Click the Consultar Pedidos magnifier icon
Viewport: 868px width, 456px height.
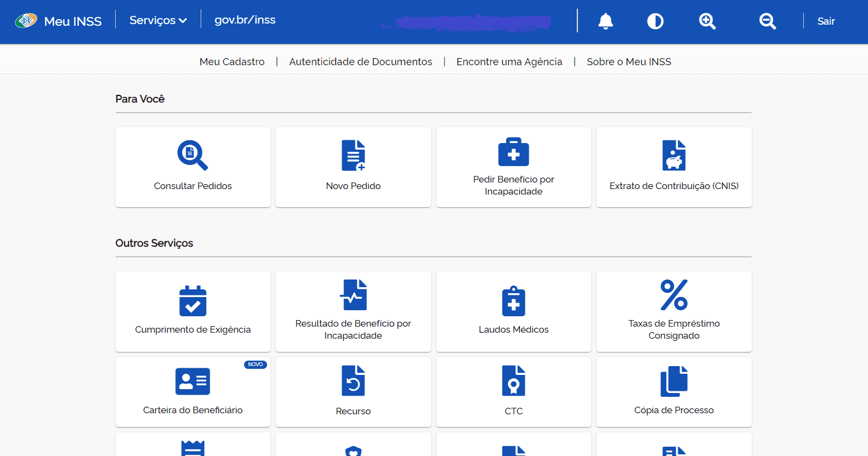(192, 155)
